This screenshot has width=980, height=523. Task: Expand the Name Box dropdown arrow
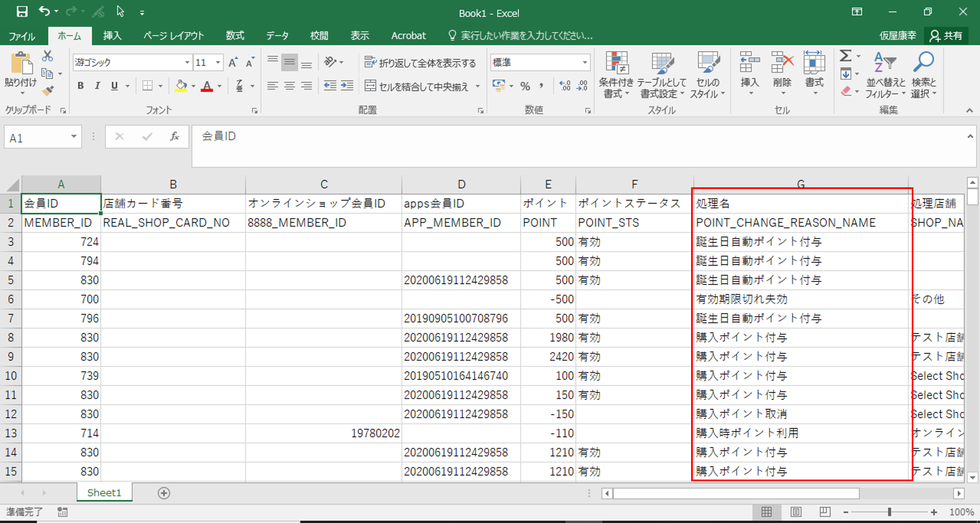click(73, 137)
